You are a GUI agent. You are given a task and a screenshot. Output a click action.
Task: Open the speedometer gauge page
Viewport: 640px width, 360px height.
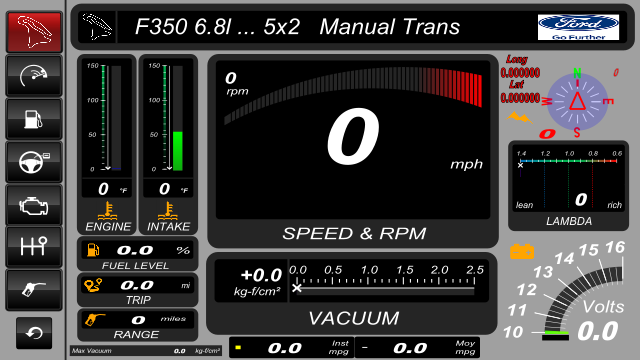coord(34,76)
